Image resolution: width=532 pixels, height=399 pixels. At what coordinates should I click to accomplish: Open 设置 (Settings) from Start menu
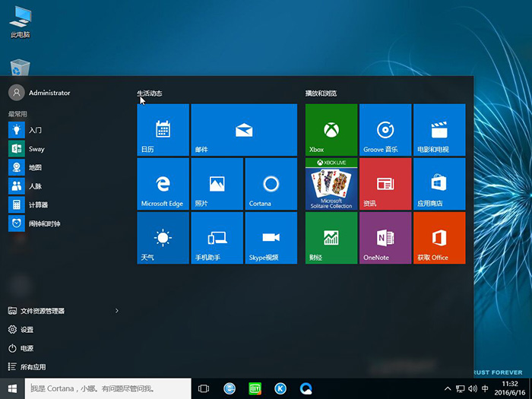pyautogui.click(x=27, y=330)
